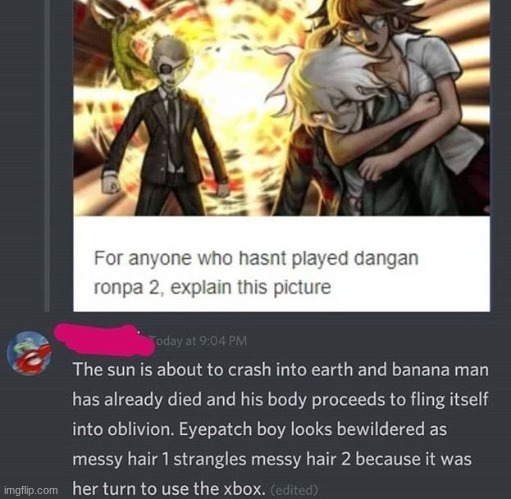Click the imgflip.com watermark

tap(31, 490)
